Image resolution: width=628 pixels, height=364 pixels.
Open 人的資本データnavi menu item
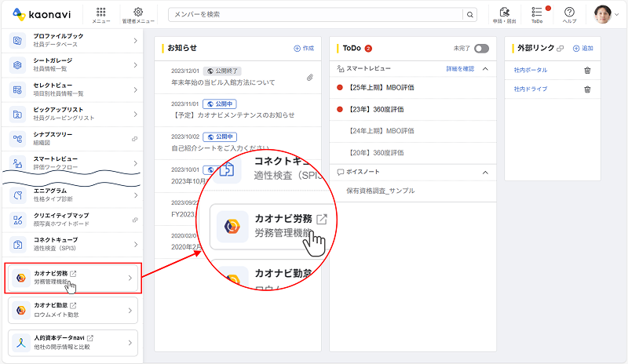point(73,343)
